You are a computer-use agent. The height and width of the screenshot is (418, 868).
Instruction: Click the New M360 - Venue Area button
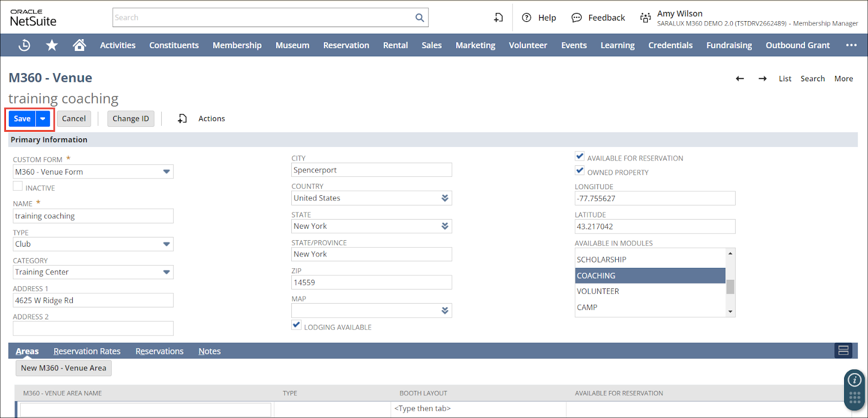click(63, 368)
